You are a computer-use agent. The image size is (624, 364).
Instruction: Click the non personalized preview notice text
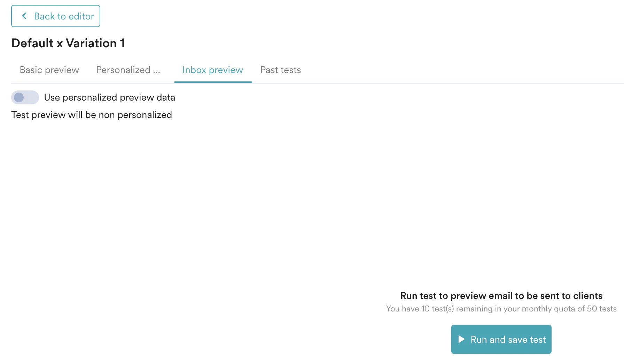(92, 115)
